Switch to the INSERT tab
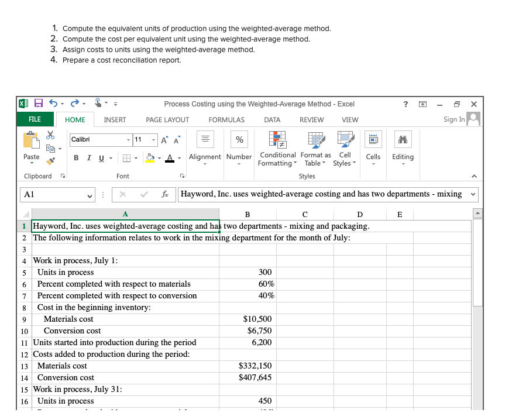Screen dimensions: 512x420 click(115, 120)
